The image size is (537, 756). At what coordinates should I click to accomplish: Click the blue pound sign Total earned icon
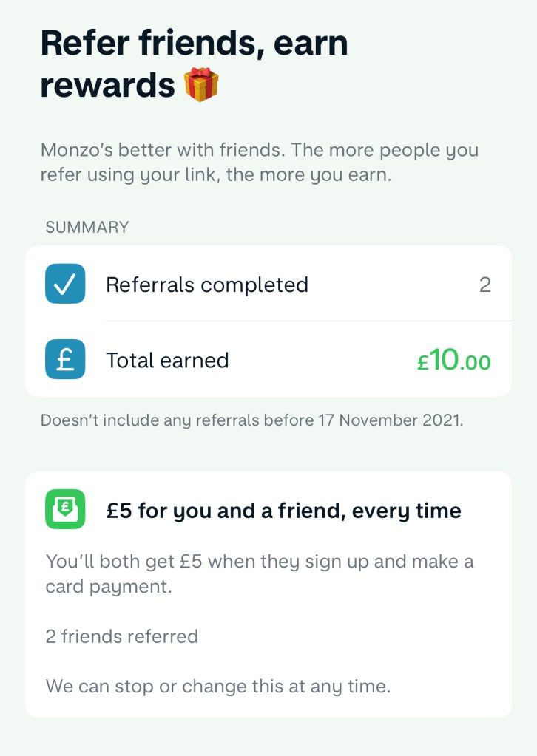tap(65, 360)
